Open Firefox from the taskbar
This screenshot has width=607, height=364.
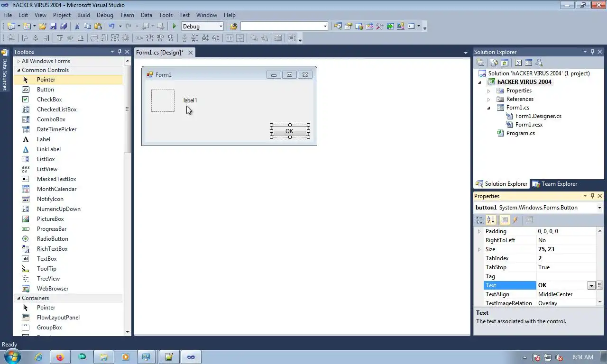tap(60, 357)
